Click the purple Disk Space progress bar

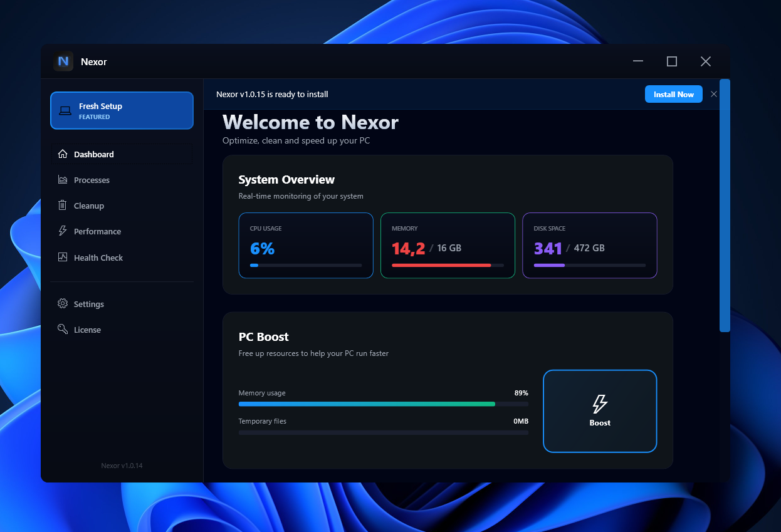[590, 266]
